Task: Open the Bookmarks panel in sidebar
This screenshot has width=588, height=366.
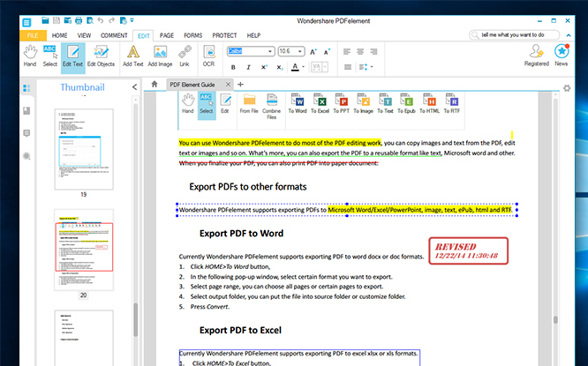Action: pos(26,110)
